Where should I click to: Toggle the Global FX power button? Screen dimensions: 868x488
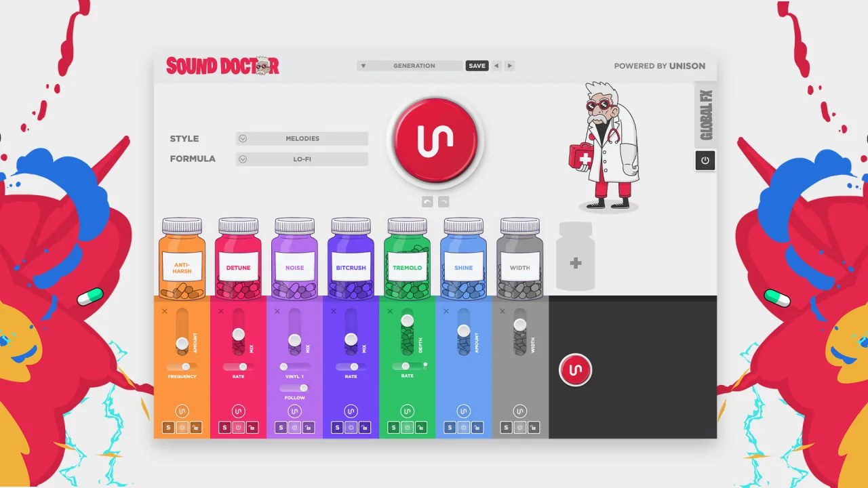tap(705, 161)
